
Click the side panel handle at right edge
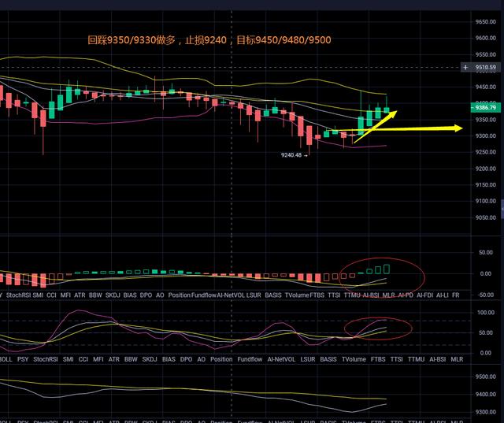[502, 210]
